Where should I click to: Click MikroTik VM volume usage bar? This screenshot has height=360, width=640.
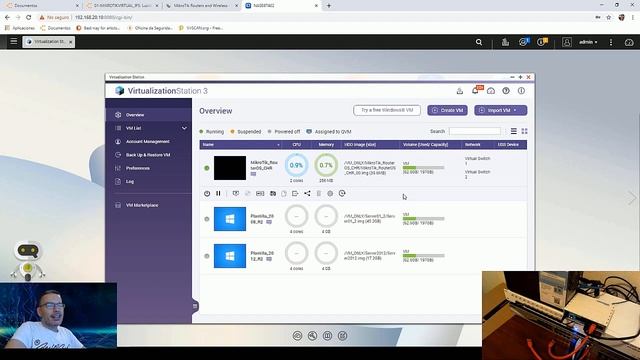coord(423,168)
